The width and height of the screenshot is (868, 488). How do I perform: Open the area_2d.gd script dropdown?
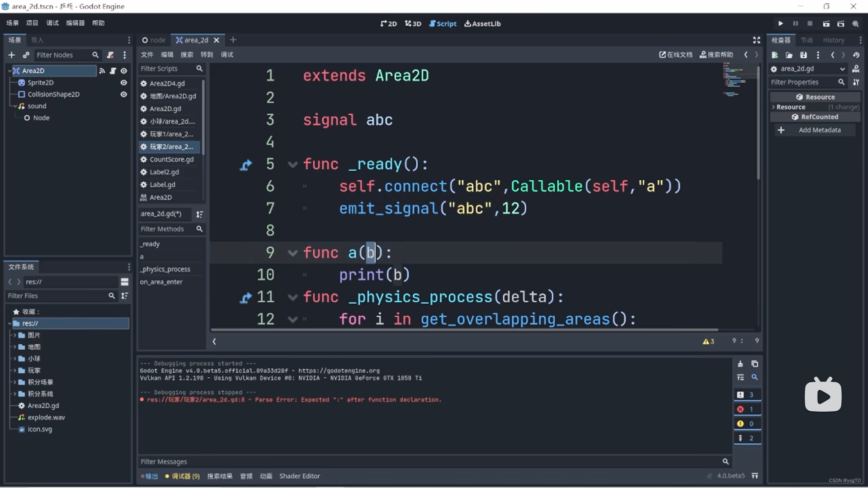[x=842, y=69]
